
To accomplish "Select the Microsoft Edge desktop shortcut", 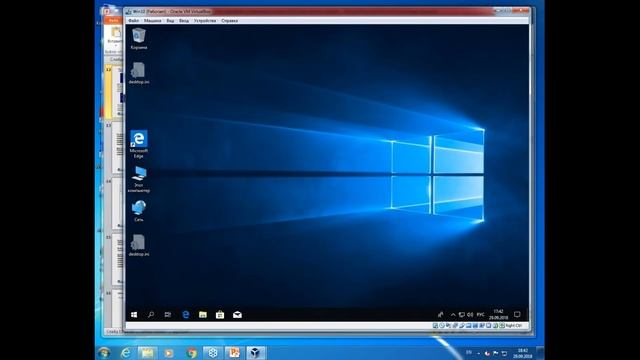I will pos(139,144).
